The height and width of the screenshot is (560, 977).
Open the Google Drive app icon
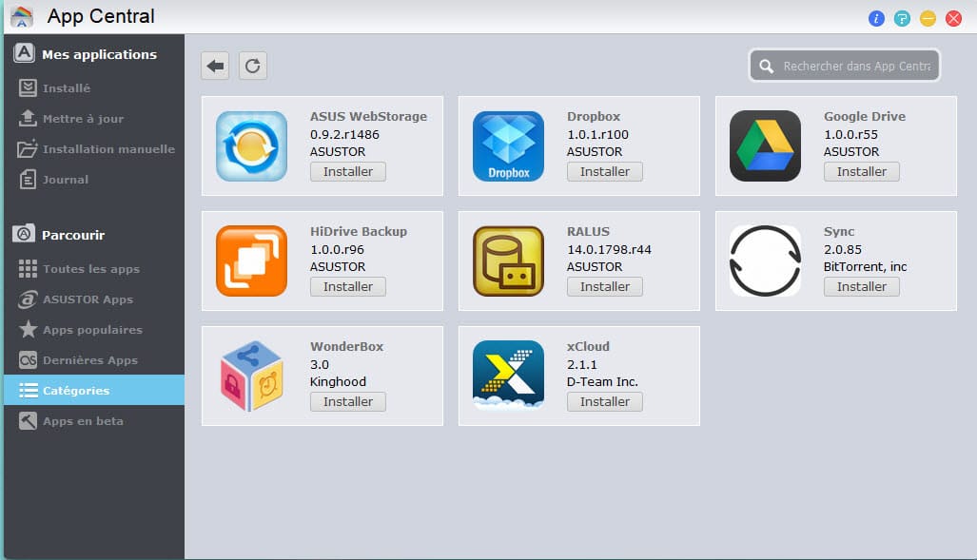pos(765,145)
